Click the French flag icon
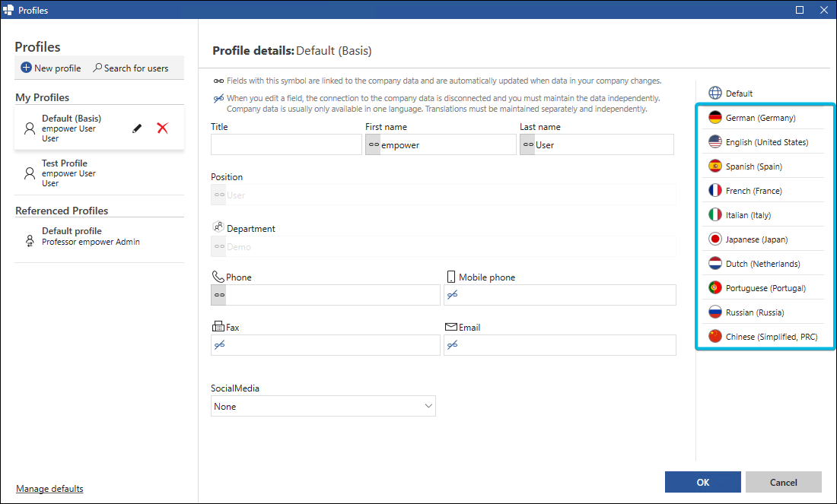This screenshot has width=837, height=504. click(715, 190)
